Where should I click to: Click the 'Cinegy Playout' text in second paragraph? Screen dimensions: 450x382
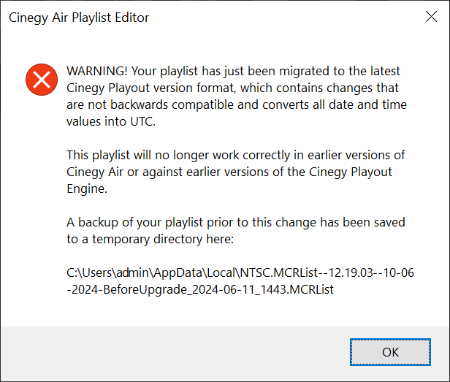pos(350,172)
